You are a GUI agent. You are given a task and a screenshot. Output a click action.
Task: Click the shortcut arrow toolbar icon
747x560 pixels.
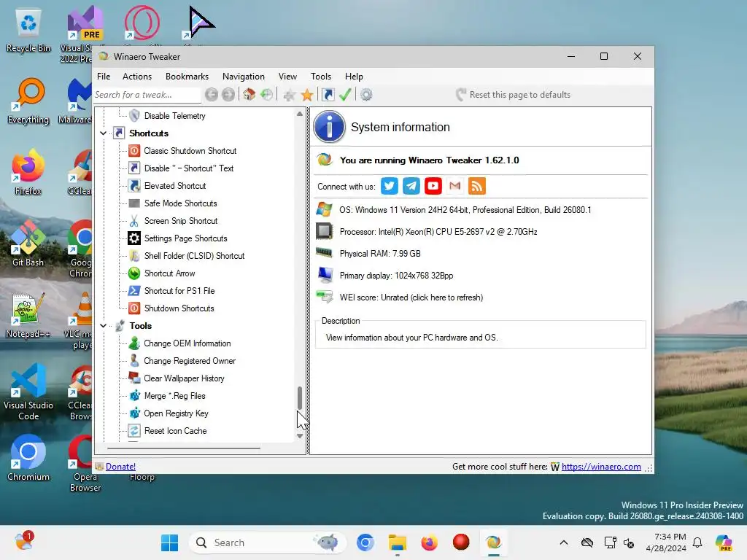tap(328, 95)
